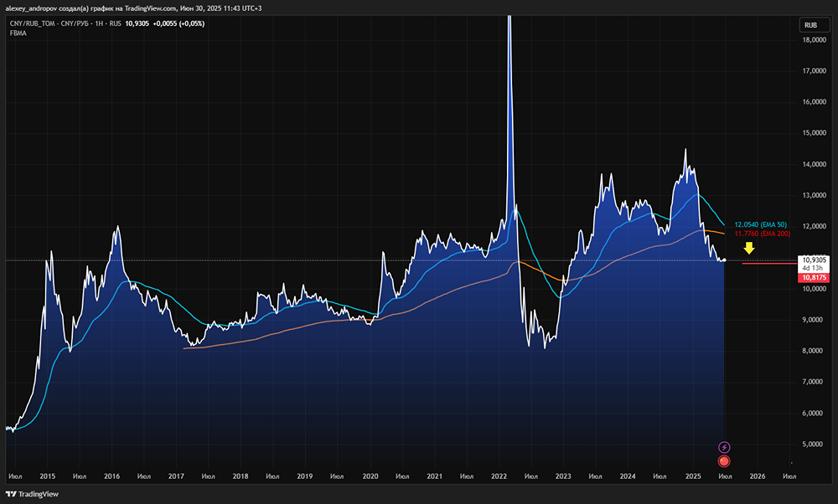Click the yellow down arrow annotation

(x=750, y=249)
